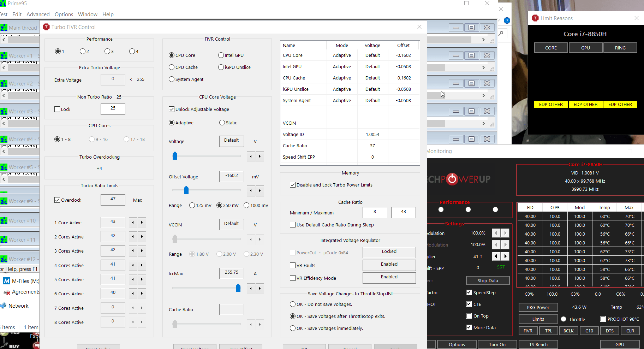Select the Intel GPU row in voltage table
The image size is (644, 349).
point(350,66)
